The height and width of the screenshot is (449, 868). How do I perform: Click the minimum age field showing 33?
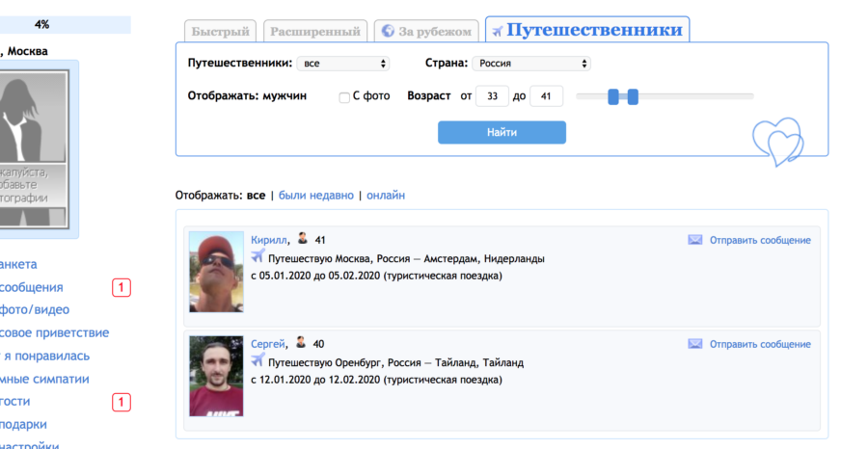click(492, 96)
